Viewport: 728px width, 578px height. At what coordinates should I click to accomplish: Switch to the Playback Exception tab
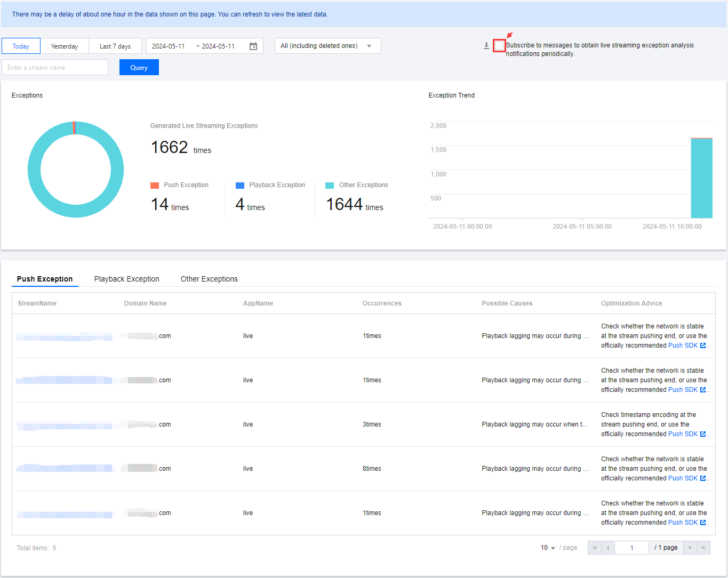coord(126,279)
